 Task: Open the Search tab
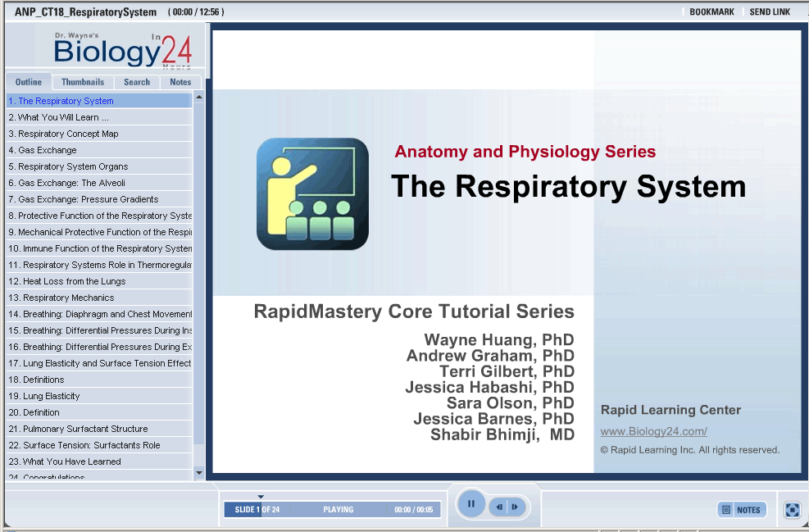[x=137, y=82]
